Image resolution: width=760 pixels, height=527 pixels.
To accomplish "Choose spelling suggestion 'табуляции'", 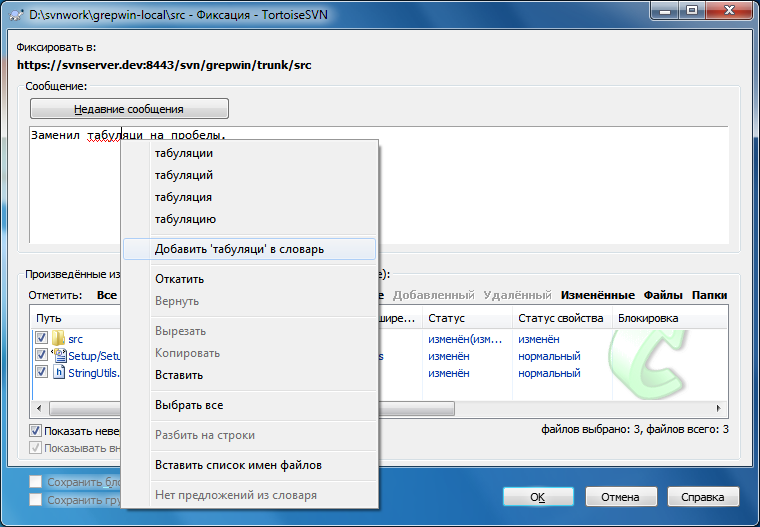I will pos(250,153).
